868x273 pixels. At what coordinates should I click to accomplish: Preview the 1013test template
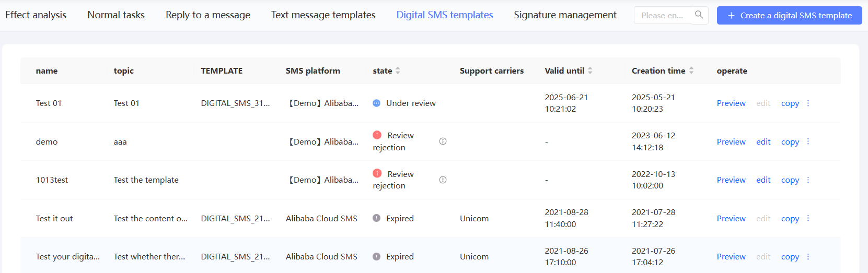click(731, 180)
